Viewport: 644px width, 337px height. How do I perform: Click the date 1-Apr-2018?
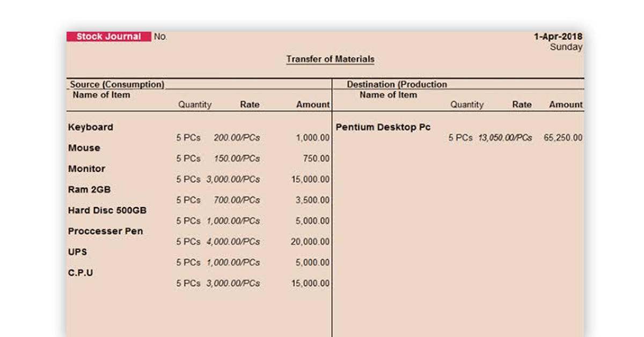558,36
